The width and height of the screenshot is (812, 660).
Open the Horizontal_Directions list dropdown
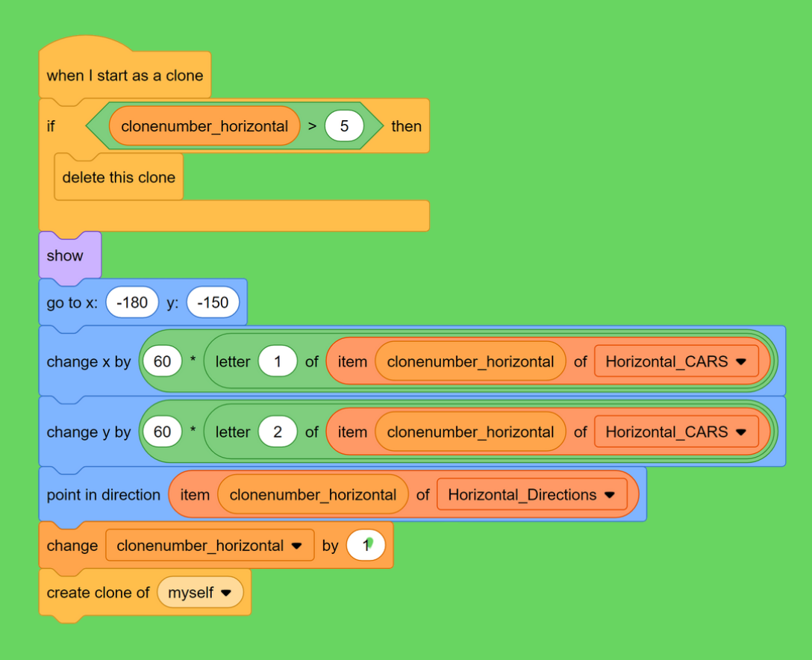tap(609, 495)
